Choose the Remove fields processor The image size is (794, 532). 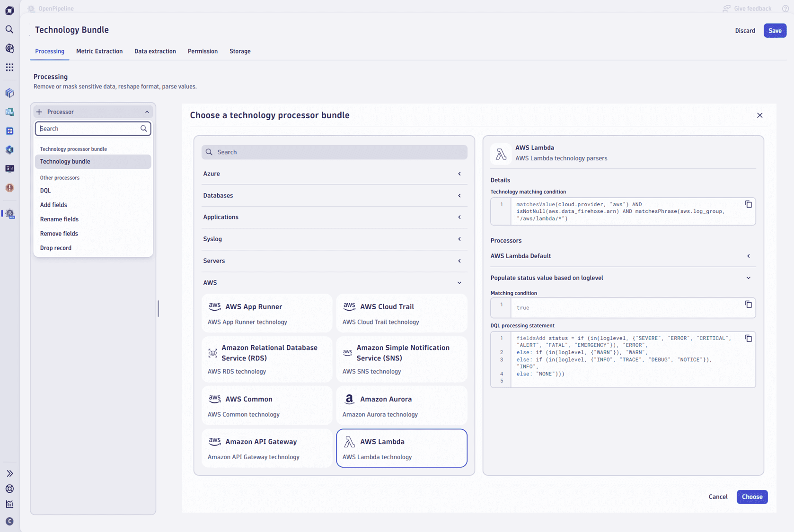coord(93,234)
